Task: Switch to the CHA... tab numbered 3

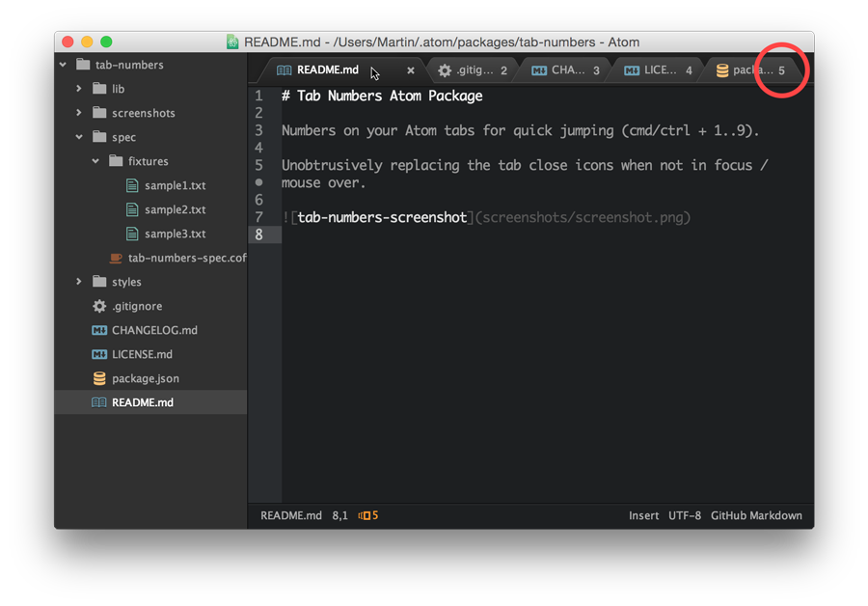Action: point(566,70)
